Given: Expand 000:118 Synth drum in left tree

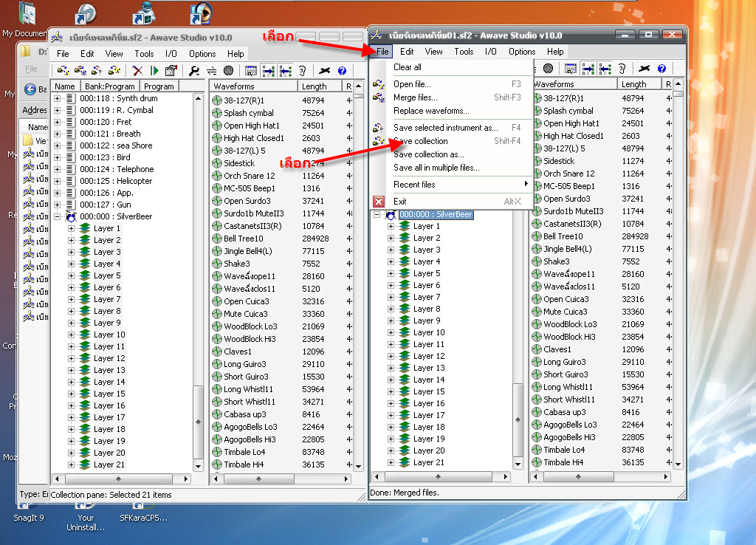Looking at the screenshot, I should point(58,98).
